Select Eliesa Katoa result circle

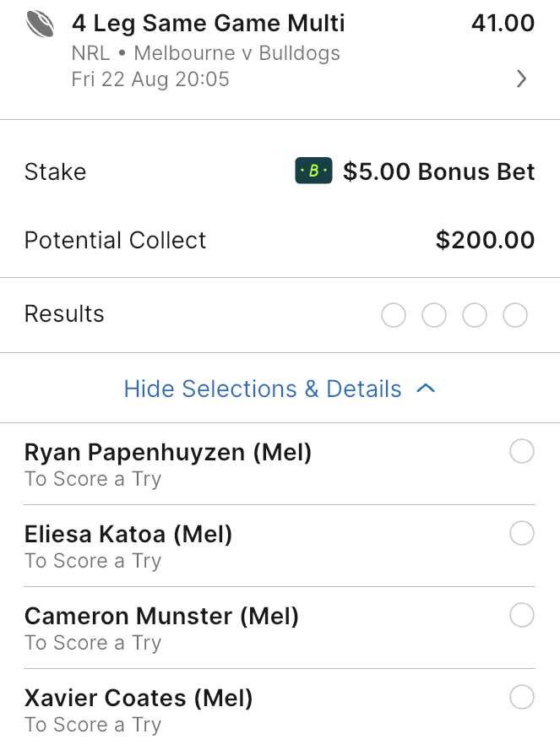[522, 534]
